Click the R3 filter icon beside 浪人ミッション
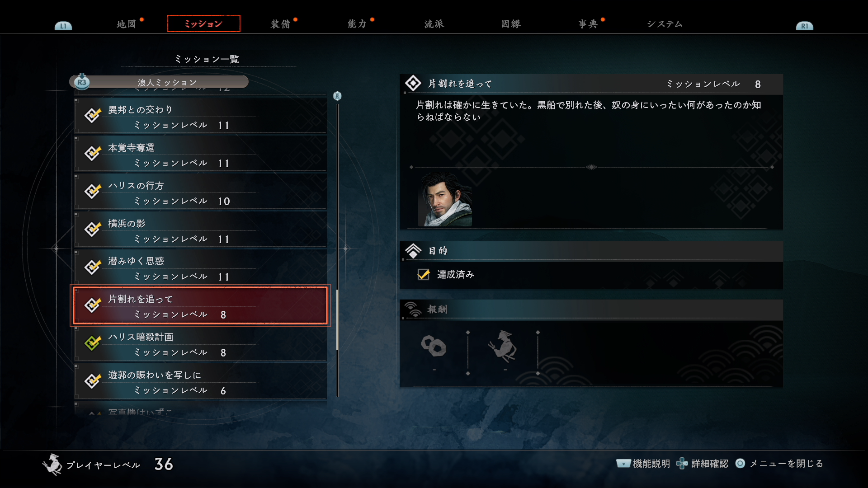Image resolution: width=868 pixels, height=488 pixels. [82, 82]
